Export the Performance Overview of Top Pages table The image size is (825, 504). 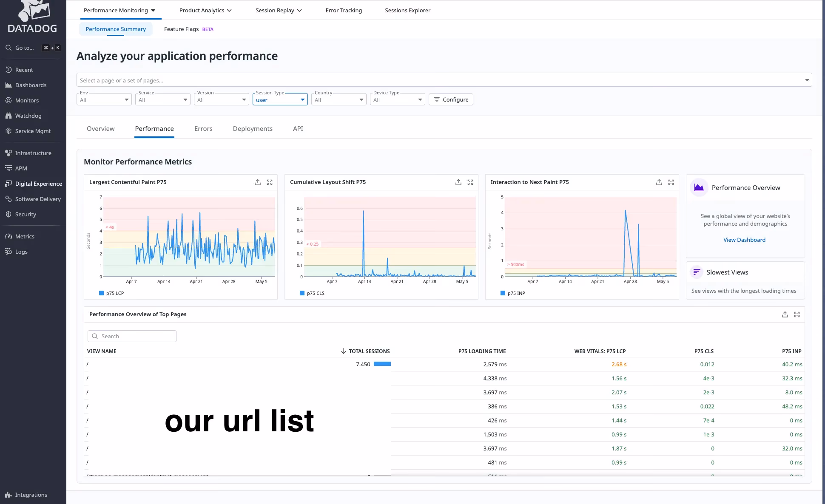coord(785,314)
